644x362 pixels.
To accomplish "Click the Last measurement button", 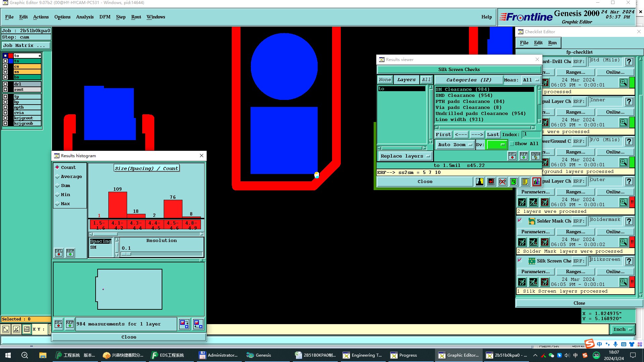I will (493, 135).
